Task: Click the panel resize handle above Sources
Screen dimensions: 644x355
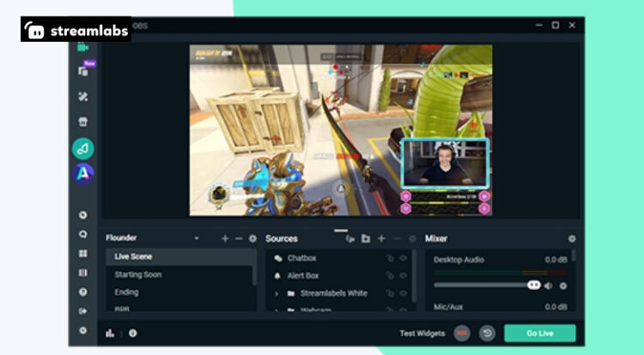Action: pos(341,231)
